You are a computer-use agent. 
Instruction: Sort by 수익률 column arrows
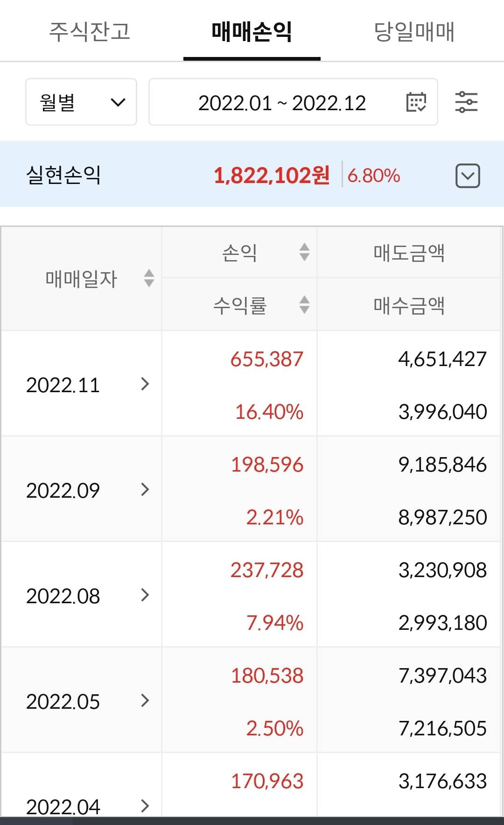[x=304, y=305]
